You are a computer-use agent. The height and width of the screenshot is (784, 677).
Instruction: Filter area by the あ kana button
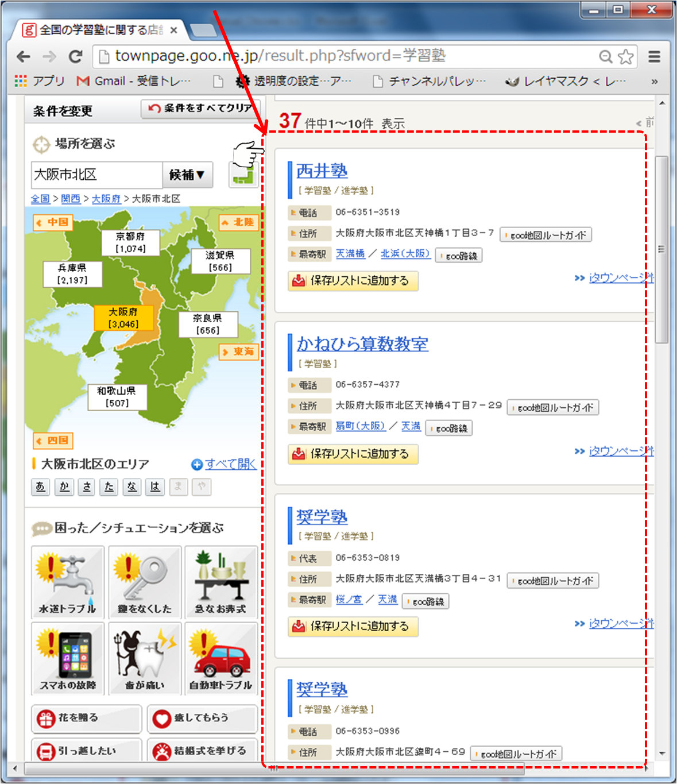[40, 487]
